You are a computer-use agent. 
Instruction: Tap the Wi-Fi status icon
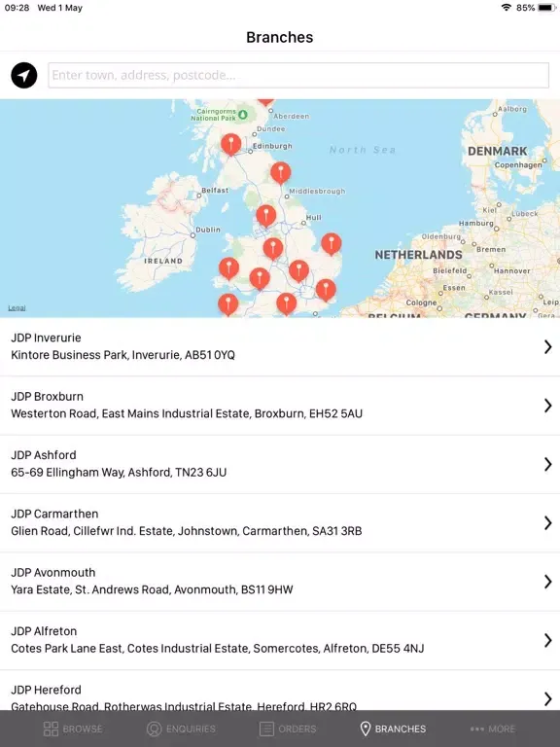click(x=507, y=8)
